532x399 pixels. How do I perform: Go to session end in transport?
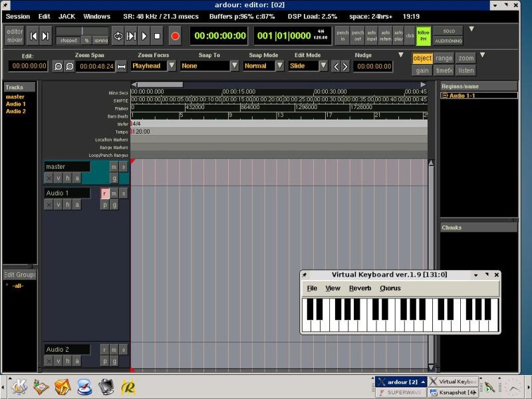45,36
